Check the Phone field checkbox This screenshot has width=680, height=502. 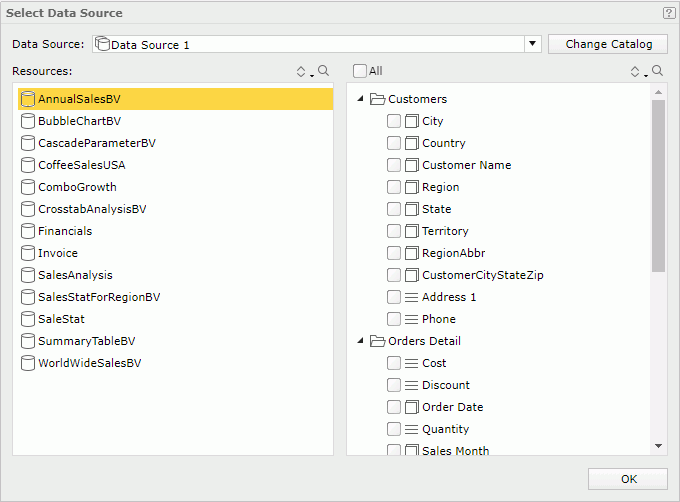coord(394,319)
